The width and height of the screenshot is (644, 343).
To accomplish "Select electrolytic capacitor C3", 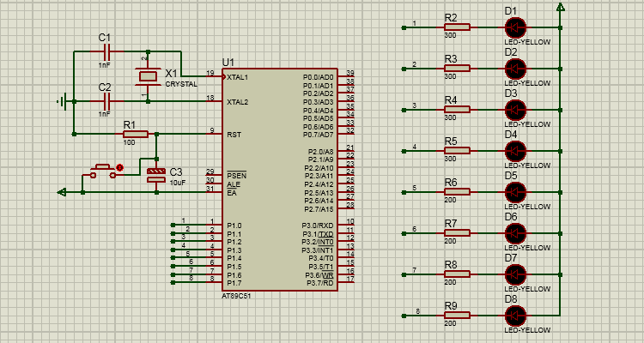I will tap(156, 175).
